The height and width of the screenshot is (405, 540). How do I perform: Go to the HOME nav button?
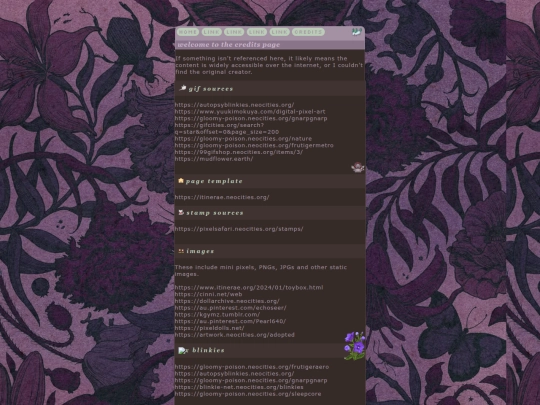pyautogui.click(x=188, y=32)
